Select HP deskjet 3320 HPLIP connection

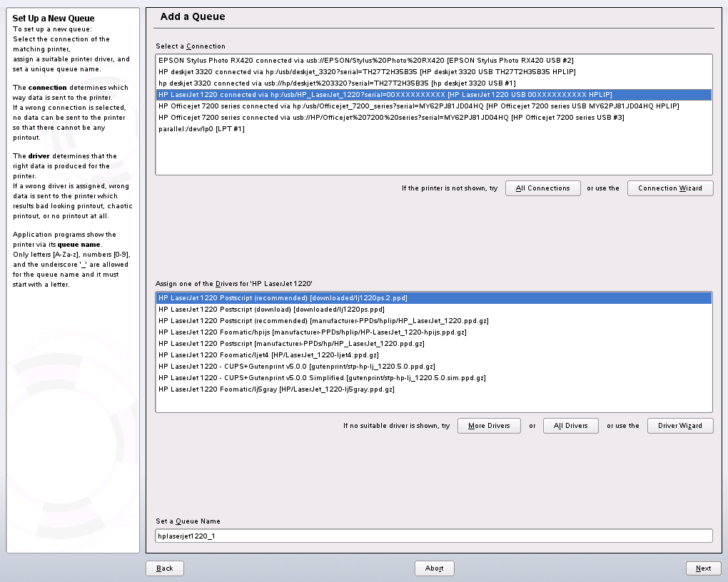[x=367, y=72]
